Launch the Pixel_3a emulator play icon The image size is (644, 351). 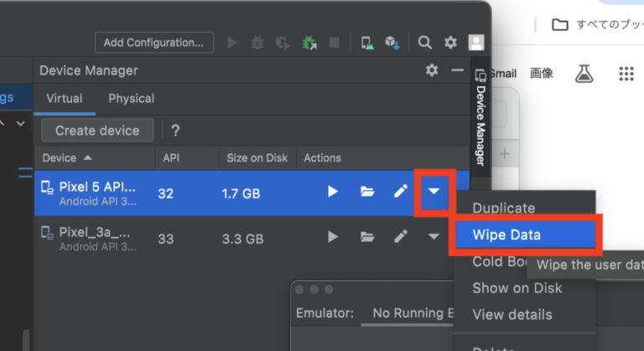pyautogui.click(x=333, y=237)
